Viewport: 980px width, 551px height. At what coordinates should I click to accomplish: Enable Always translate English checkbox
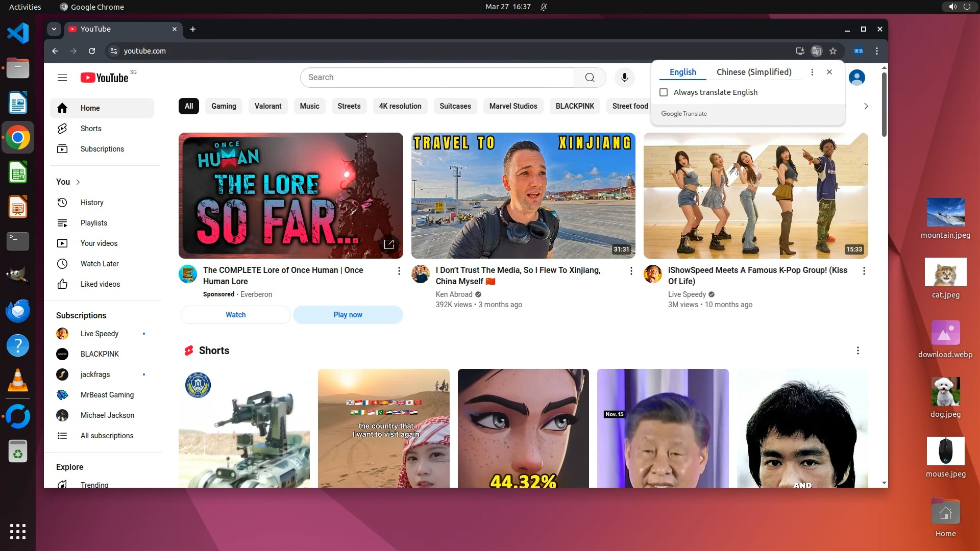pyautogui.click(x=664, y=92)
